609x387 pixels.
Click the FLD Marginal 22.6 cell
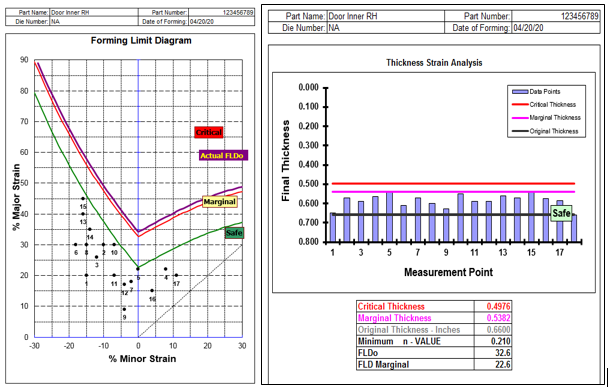click(492, 364)
